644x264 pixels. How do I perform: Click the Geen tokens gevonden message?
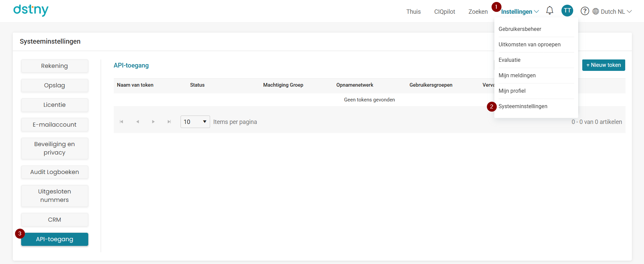tap(369, 100)
